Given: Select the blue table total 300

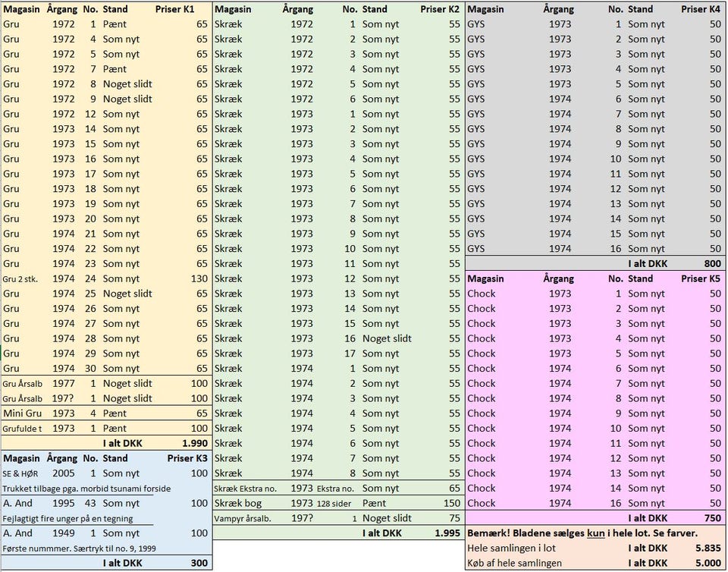Looking at the screenshot, I should (199, 563).
